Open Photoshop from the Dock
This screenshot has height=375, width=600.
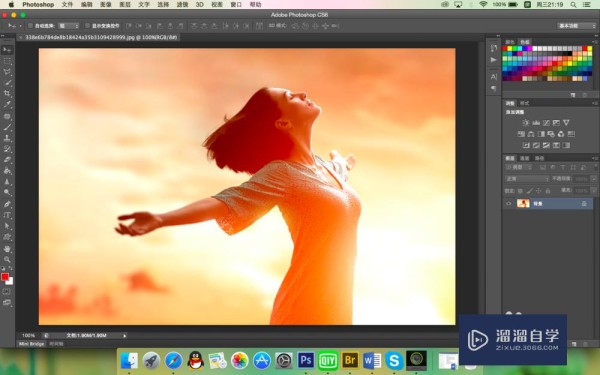coord(306,360)
